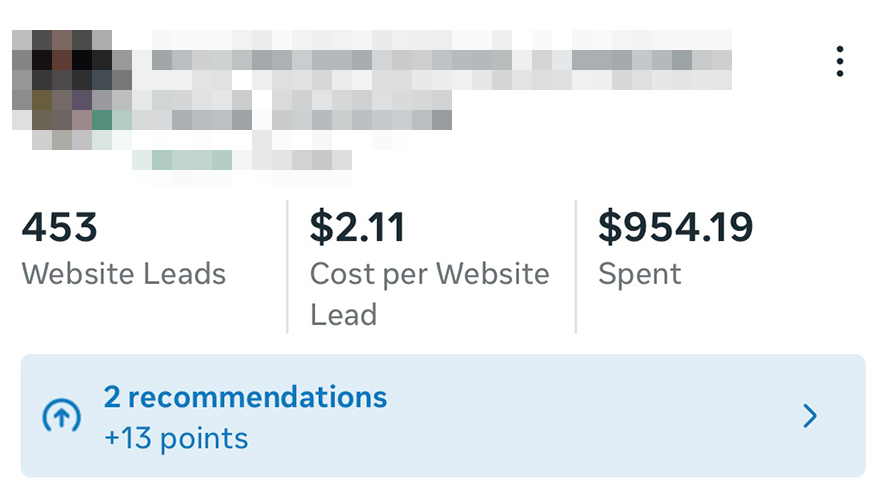Expand recommendations using the right chevron
The image size is (888, 495).
811,416
